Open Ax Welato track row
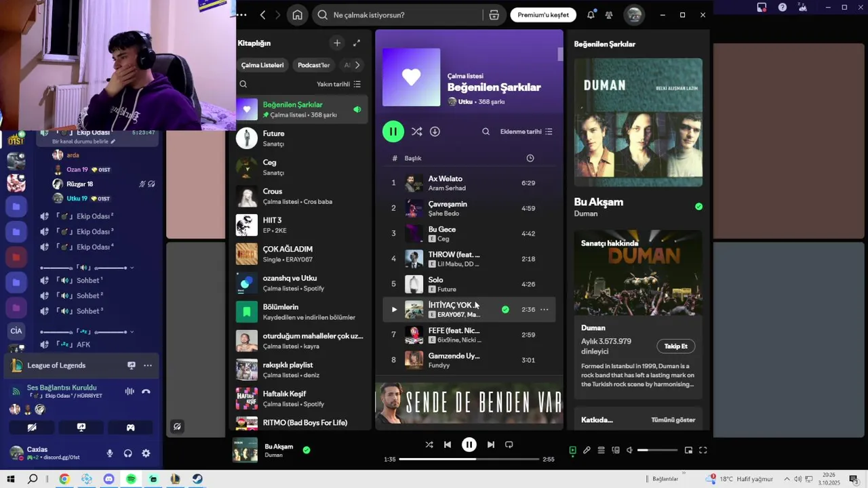868x488 pixels. pos(469,183)
